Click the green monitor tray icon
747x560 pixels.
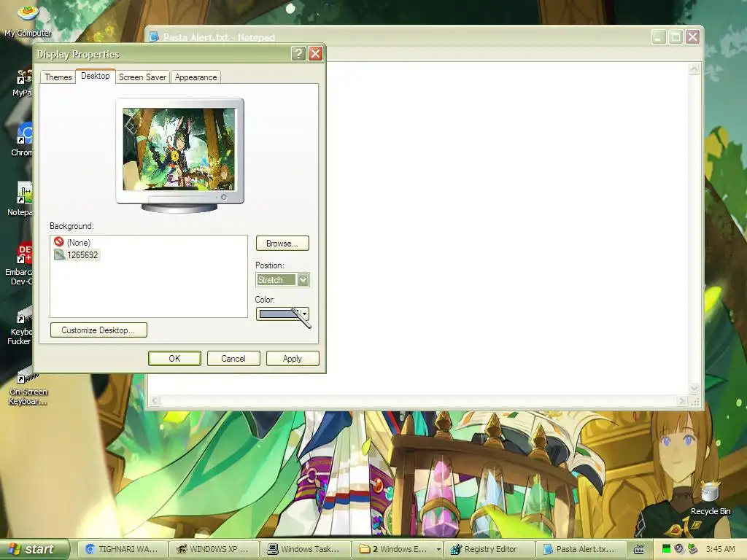tap(667, 549)
